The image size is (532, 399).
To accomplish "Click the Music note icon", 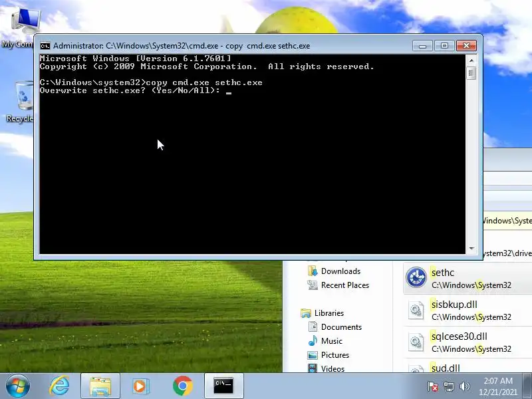I will click(x=313, y=340).
